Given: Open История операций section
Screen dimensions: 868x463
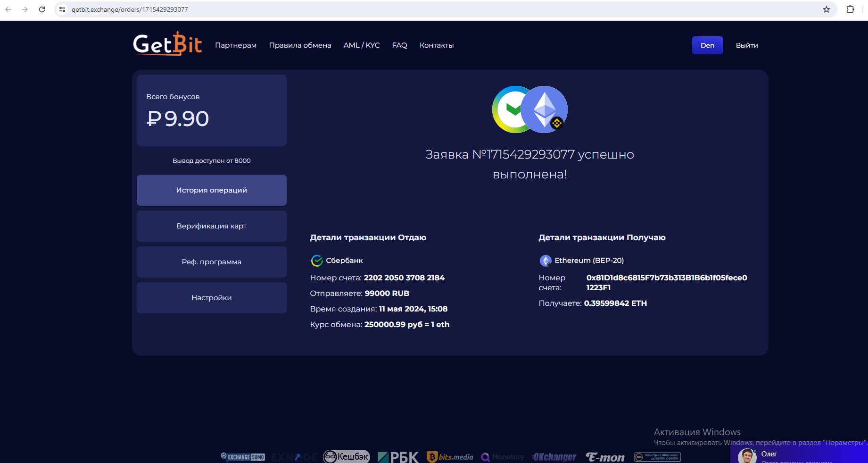Looking at the screenshot, I should 212,190.
